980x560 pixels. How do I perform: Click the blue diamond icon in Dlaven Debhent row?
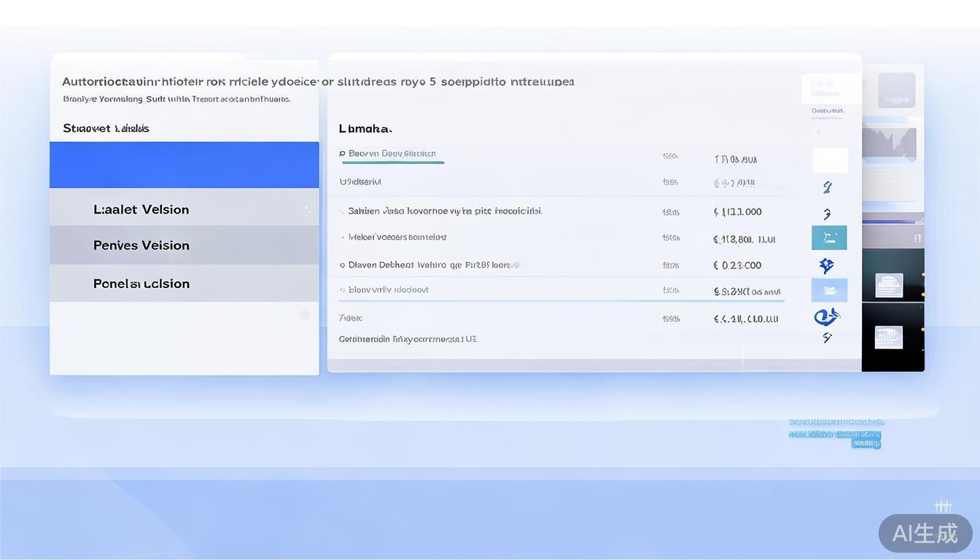tap(827, 265)
